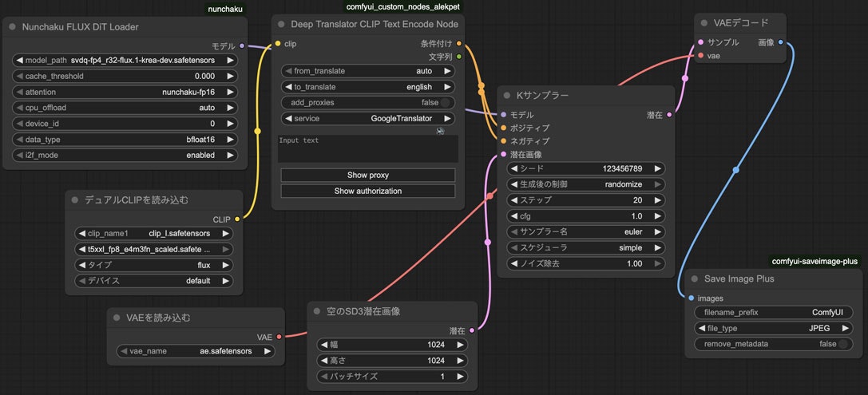Click the Show authorization button

click(368, 191)
